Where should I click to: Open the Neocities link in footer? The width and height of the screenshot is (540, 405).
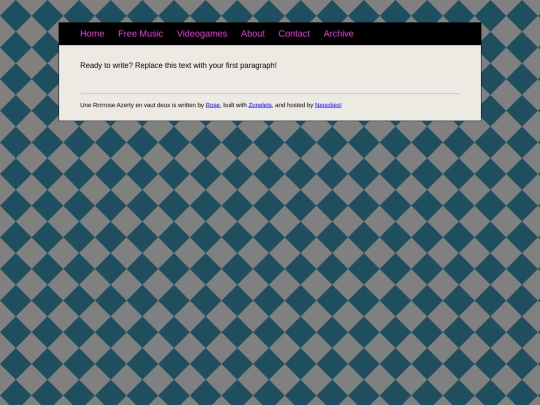click(328, 105)
